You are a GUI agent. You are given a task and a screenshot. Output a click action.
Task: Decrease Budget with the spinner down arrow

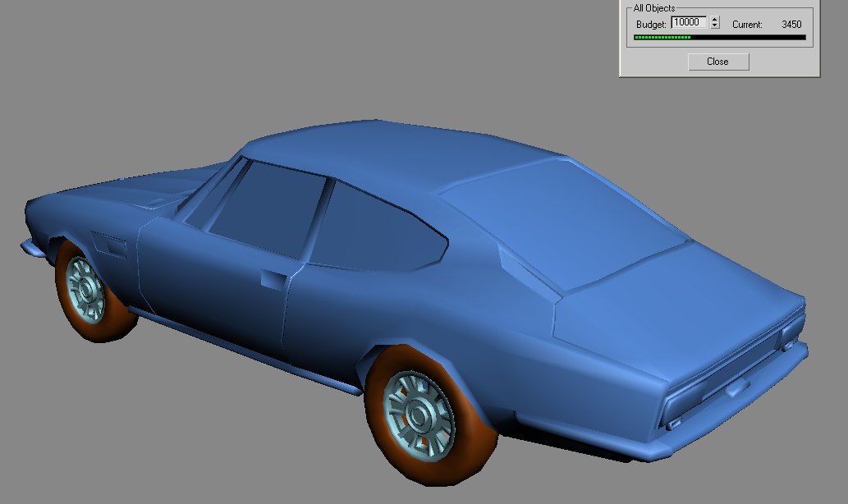[x=715, y=26]
